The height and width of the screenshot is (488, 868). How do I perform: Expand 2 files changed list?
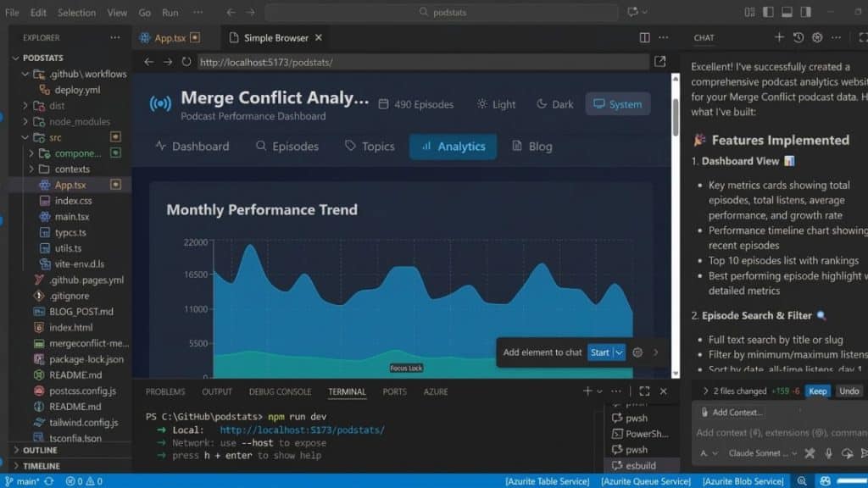coord(705,391)
